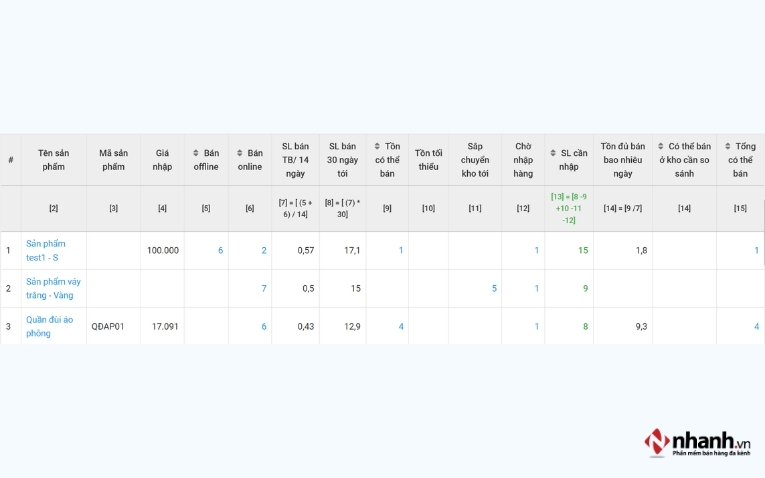Image resolution: width=765 pixels, height=478 pixels.
Task: Select value 12,9 cell
Action: tap(352, 327)
